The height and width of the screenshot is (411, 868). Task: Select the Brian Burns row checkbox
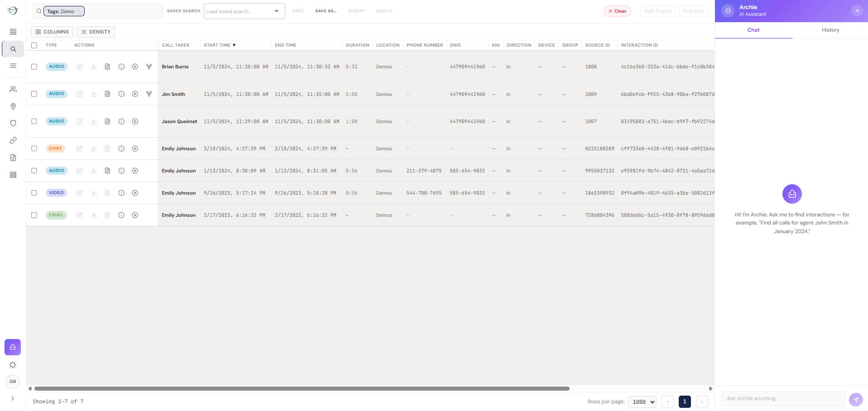(34, 67)
